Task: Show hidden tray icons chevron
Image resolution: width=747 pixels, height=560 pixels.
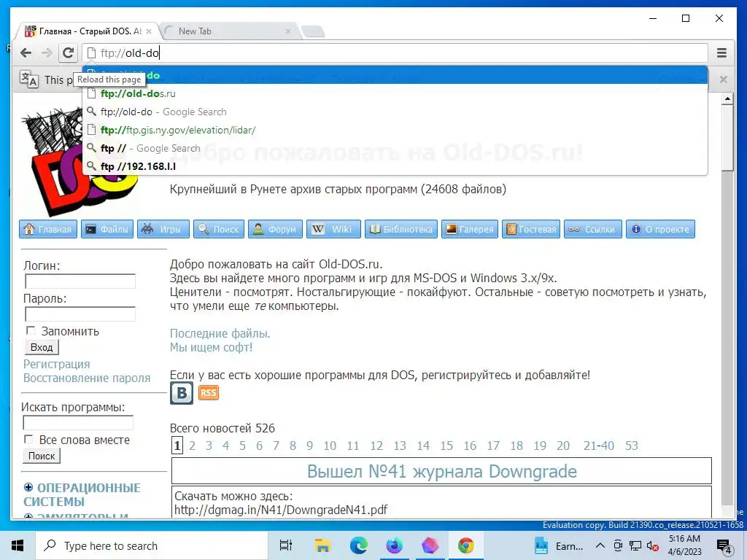Action: [600, 545]
